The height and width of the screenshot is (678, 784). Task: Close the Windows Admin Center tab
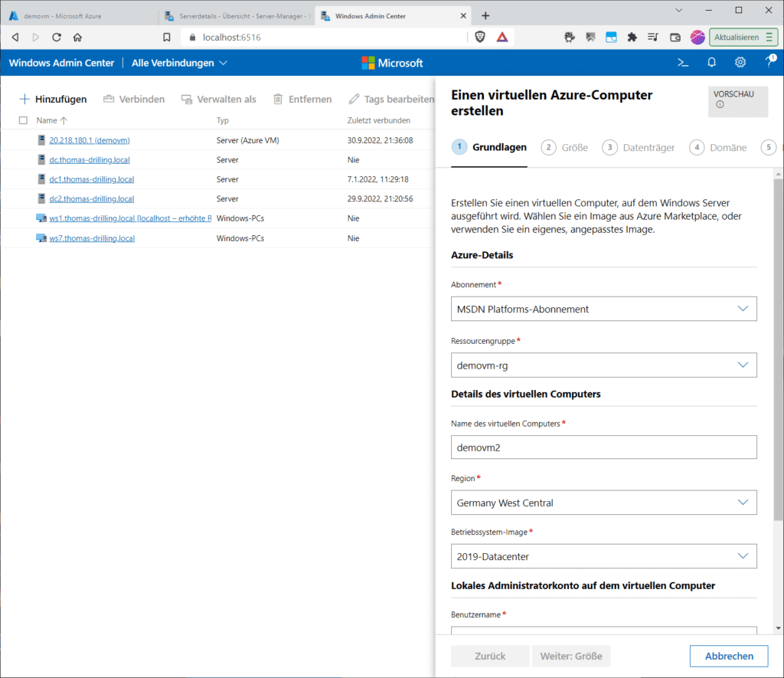463,16
